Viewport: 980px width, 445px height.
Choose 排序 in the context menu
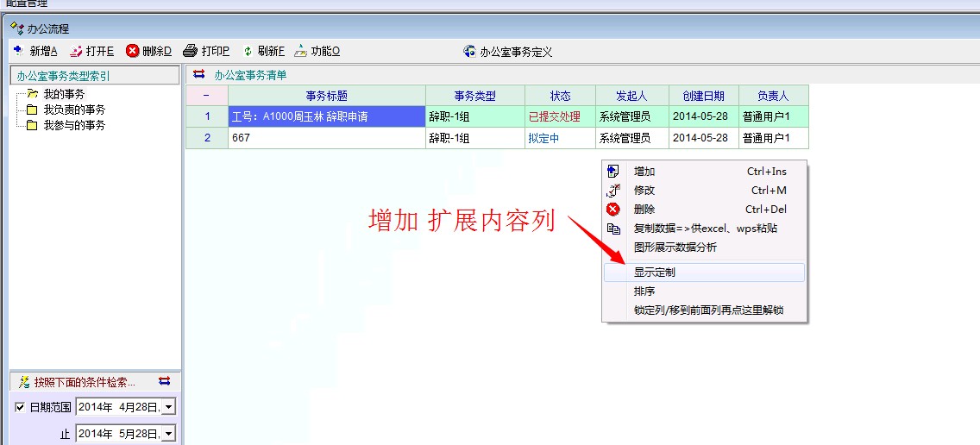tap(644, 291)
